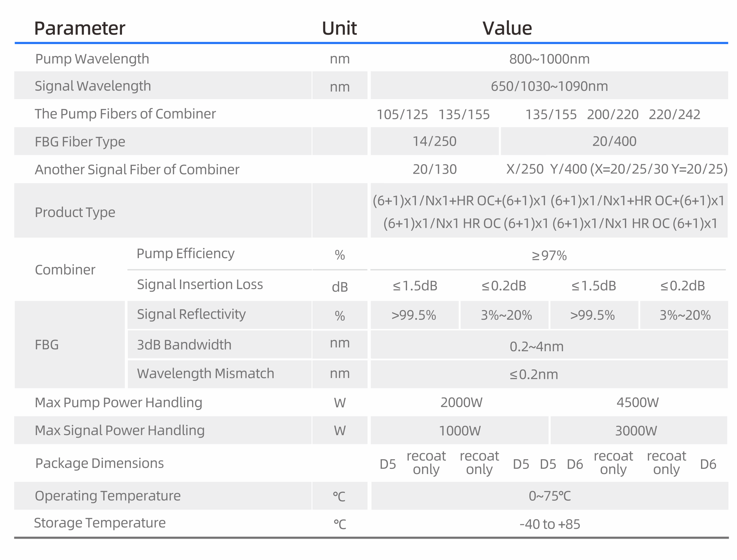Select the 0.2~4nm bandwidth value
Viewport: 737px width, 560px height.
click(536, 347)
